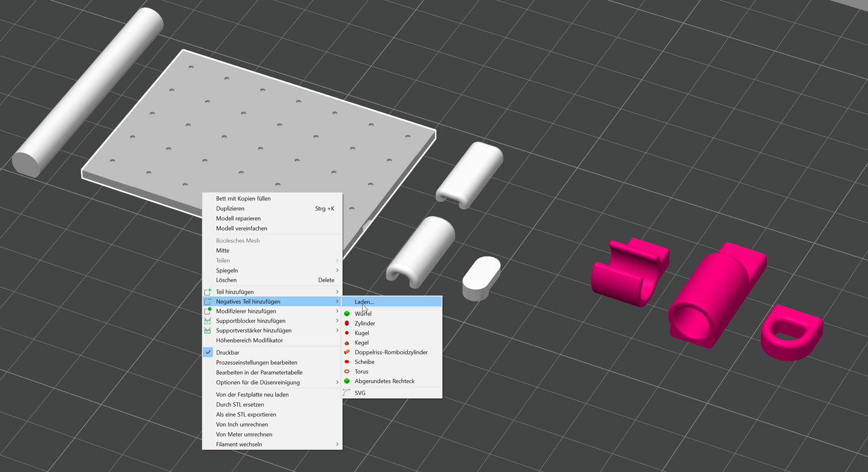Open the Filament wechseln submenu
This screenshot has width=868, height=472.
tap(337, 444)
